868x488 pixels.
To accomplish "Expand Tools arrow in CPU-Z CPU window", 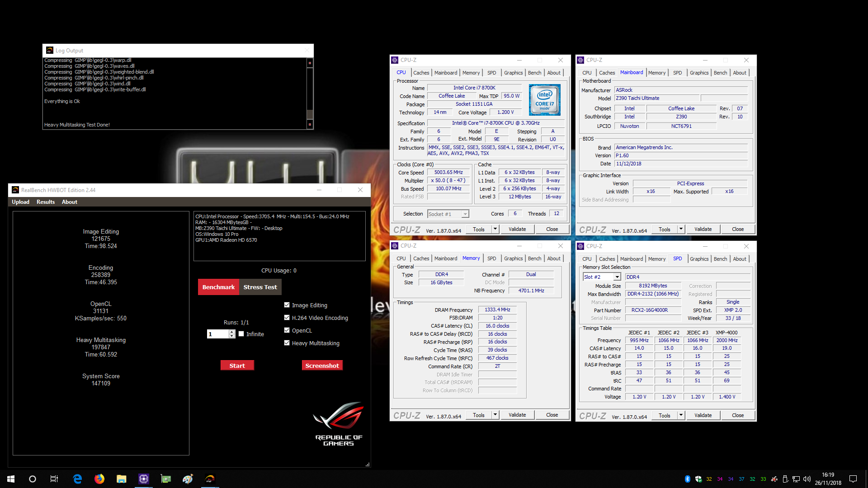I will 495,229.
